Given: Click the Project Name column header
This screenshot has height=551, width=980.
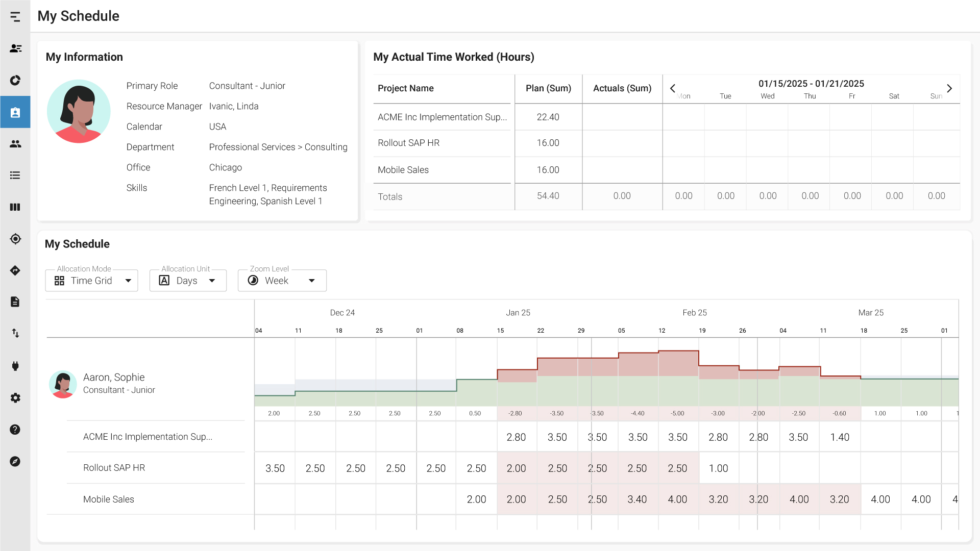Looking at the screenshot, I should click(x=406, y=88).
